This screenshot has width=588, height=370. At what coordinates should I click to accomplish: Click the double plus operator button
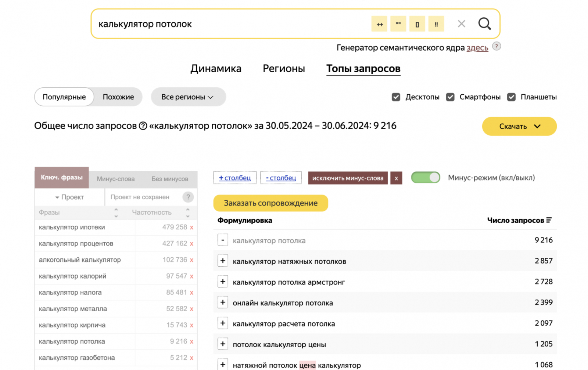[x=379, y=24]
